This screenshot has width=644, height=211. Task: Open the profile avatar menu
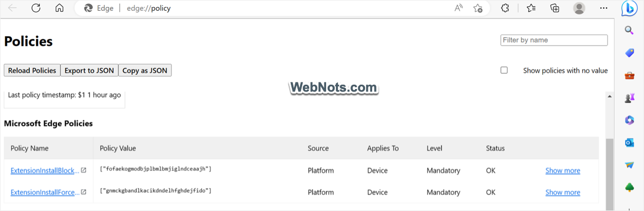pos(579,8)
